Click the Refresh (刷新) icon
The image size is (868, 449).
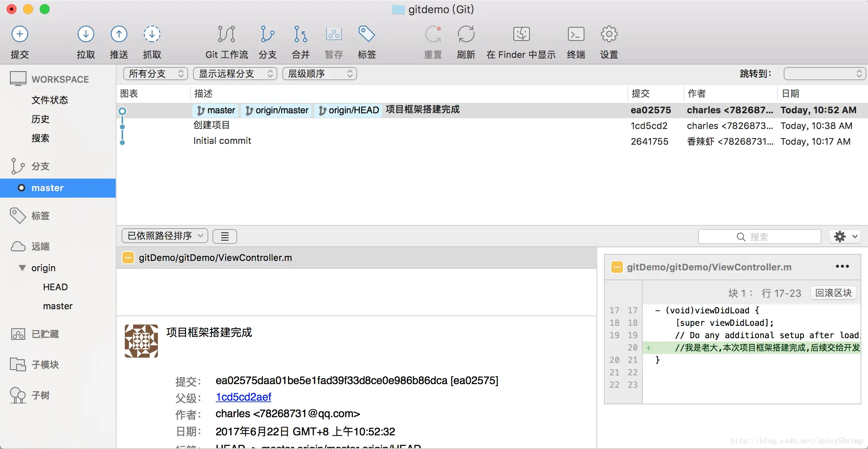pos(466,34)
